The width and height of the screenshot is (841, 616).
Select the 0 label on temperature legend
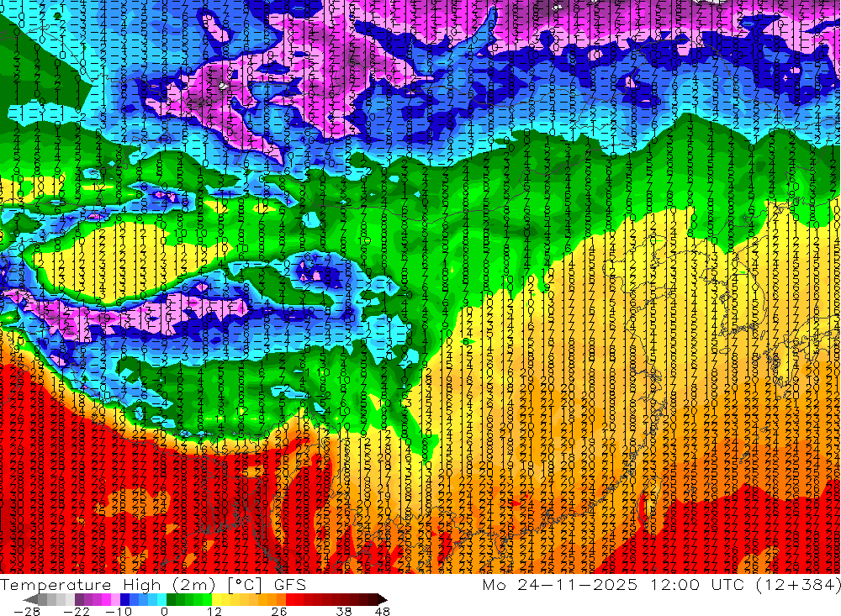(165, 611)
